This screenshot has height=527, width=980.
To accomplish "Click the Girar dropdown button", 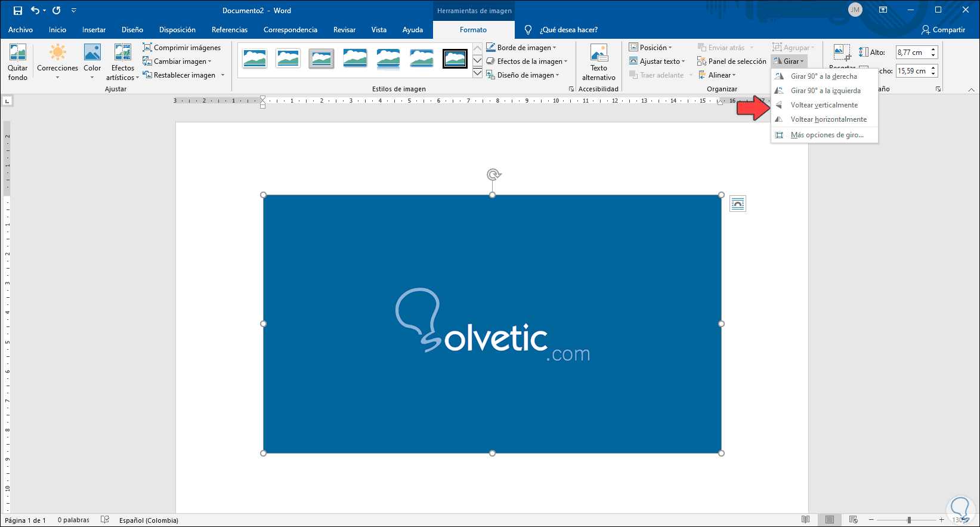I will tap(789, 61).
